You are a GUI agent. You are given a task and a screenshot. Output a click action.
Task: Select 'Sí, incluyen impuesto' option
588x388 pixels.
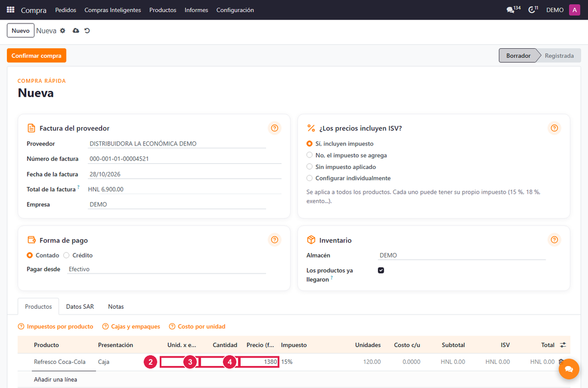(310, 144)
